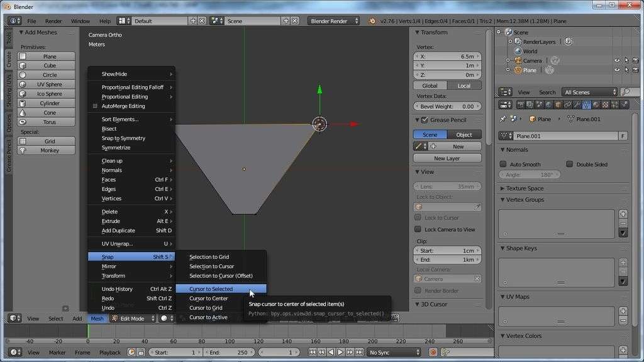Add a Monkey mesh primitive

coord(49,150)
